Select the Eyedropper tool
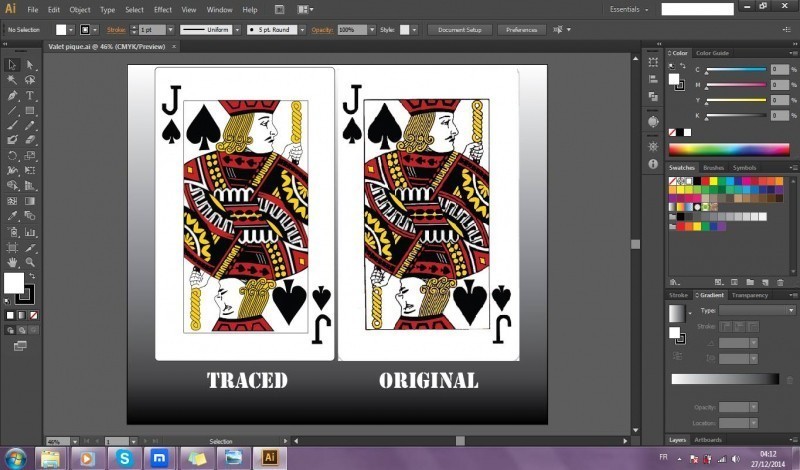The image size is (800, 470). (x=12, y=216)
